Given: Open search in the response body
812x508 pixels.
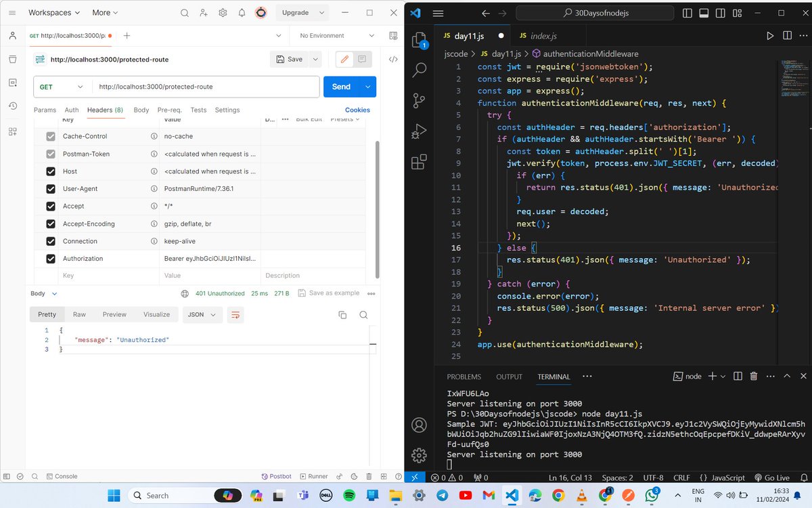Looking at the screenshot, I should point(363,314).
